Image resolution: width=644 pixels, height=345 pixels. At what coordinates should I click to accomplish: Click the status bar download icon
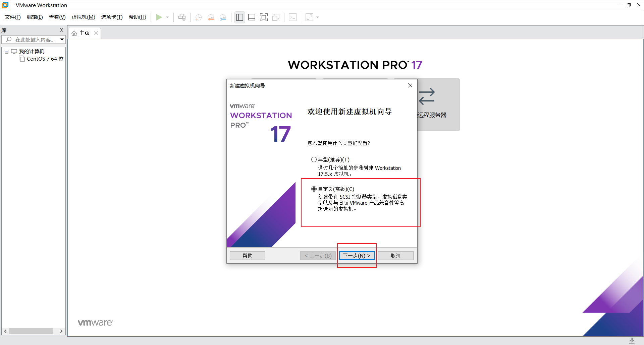coord(632,341)
